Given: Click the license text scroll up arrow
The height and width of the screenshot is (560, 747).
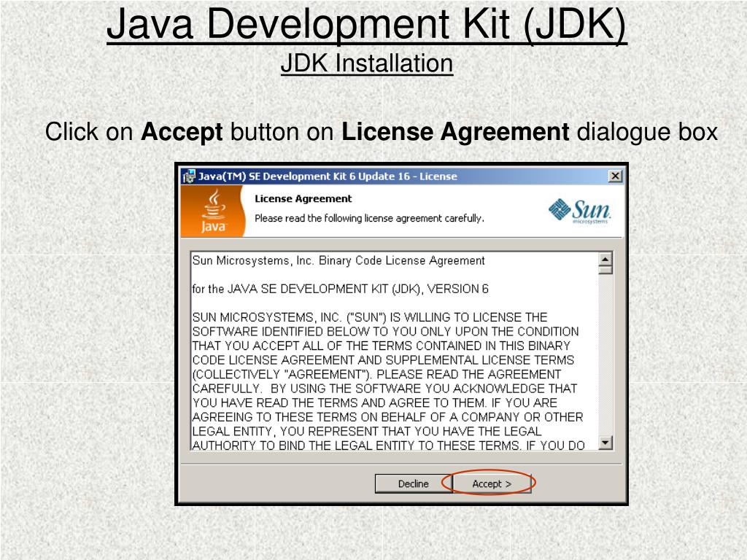Looking at the screenshot, I should 605,259.
